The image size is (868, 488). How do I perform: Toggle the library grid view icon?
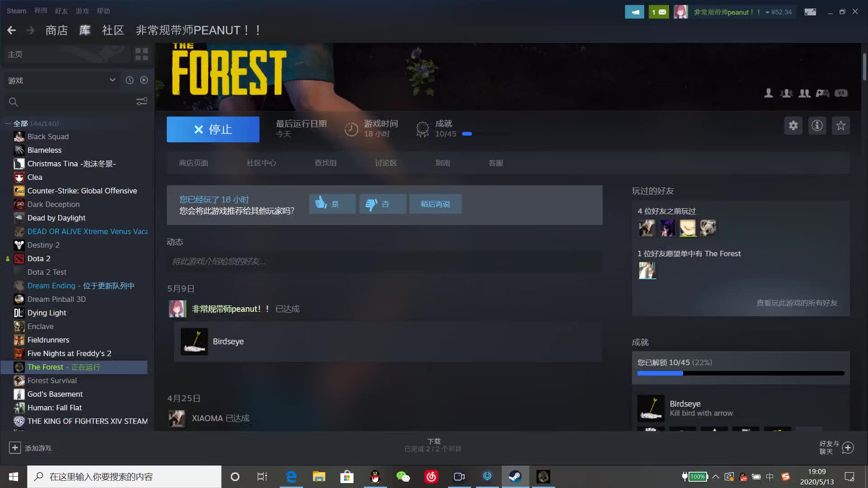142,54
